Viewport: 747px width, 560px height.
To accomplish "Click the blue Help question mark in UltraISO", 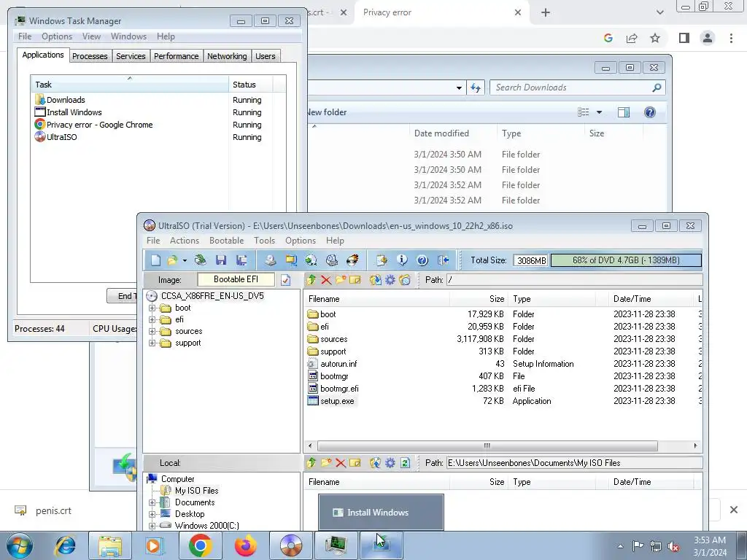I will tap(422, 260).
